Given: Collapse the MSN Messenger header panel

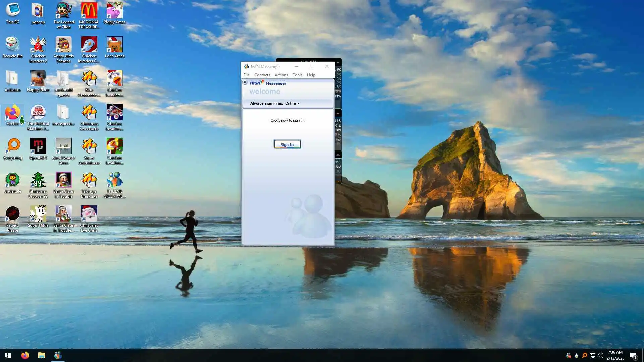Looking at the screenshot, I should 245,82.
